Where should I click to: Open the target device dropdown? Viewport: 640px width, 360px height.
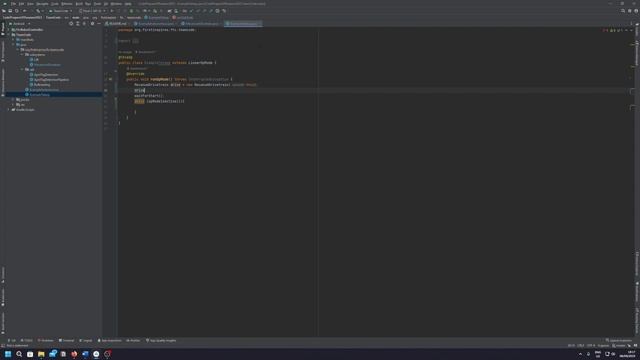(x=93, y=11)
